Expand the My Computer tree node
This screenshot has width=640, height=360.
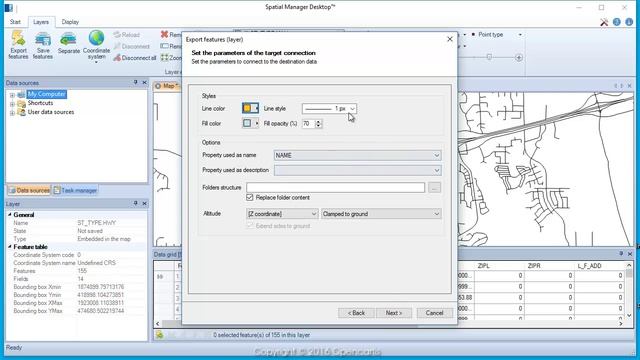point(12,95)
